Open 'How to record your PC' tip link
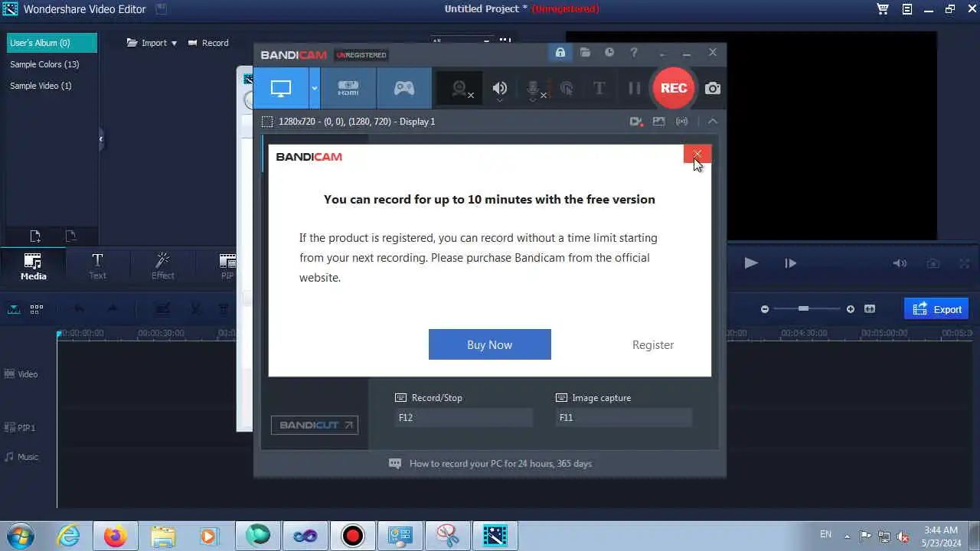The width and height of the screenshot is (980, 551). click(x=501, y=464)
